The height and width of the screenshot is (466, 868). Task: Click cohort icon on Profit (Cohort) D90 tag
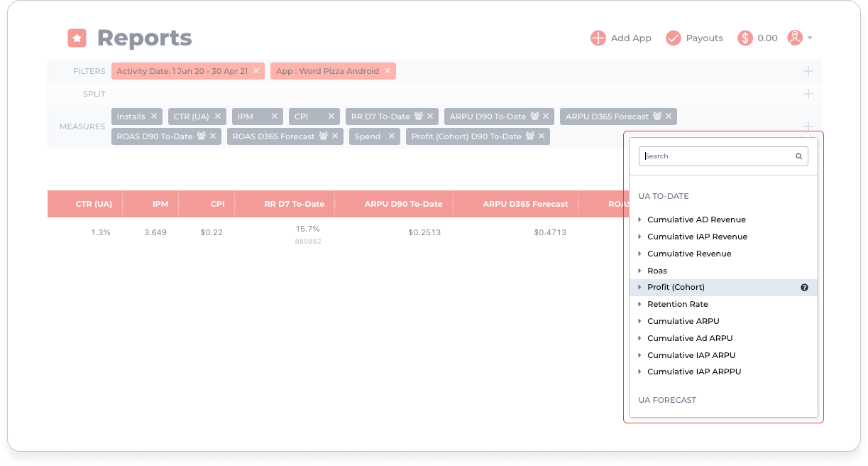point(530,136)
